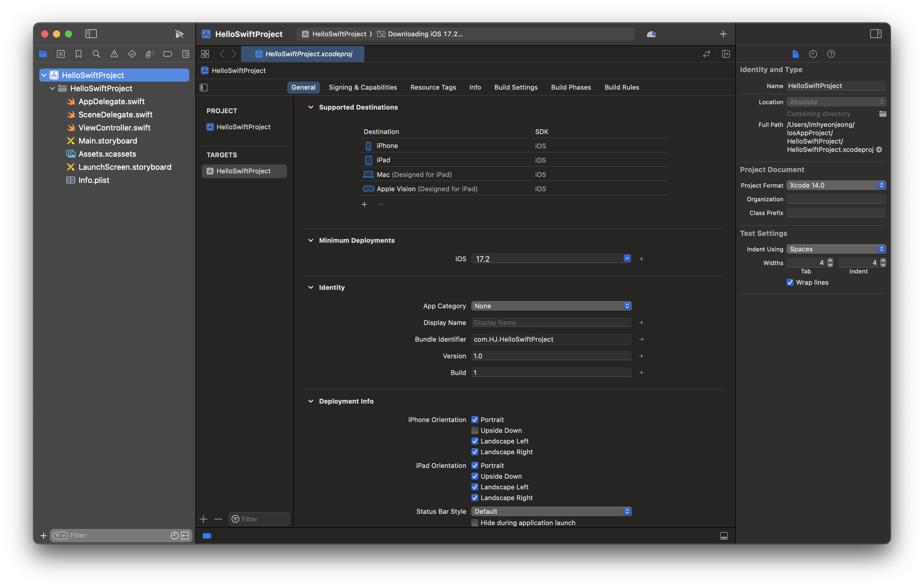The image size is (924, 588).
Task: Uncheck iPhone Portrait orientation
Action: point(475,420)
